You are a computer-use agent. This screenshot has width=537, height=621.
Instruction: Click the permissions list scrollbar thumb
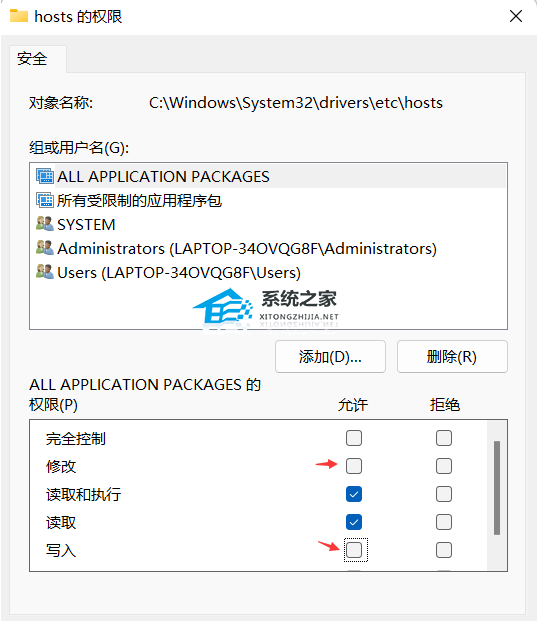(x=497, y=488)
